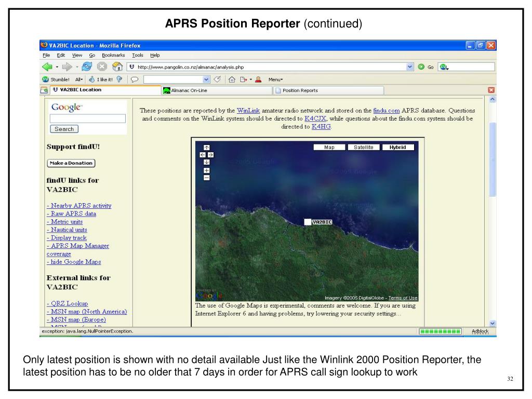Select the VA2BIC Location tab
This screenshot has height=399, width=532.
(105, 90)
